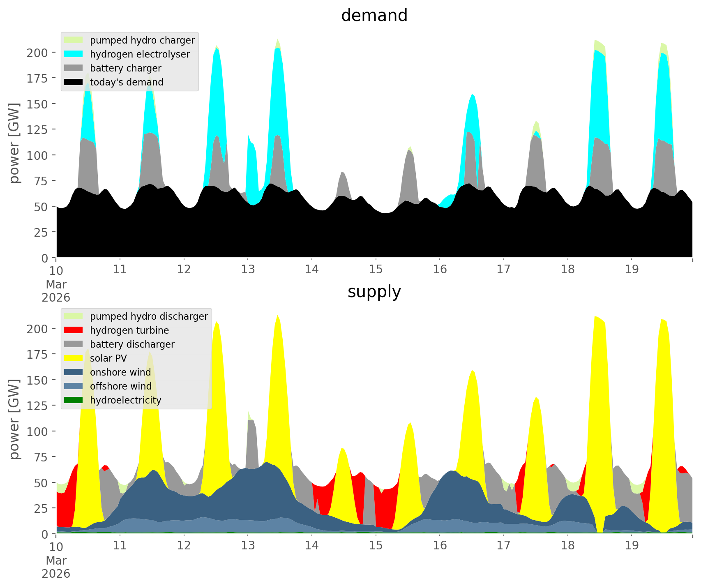Click the pumped hydro charger legend swatch
This screenshot has width=701, height=588.
(74, 40)
